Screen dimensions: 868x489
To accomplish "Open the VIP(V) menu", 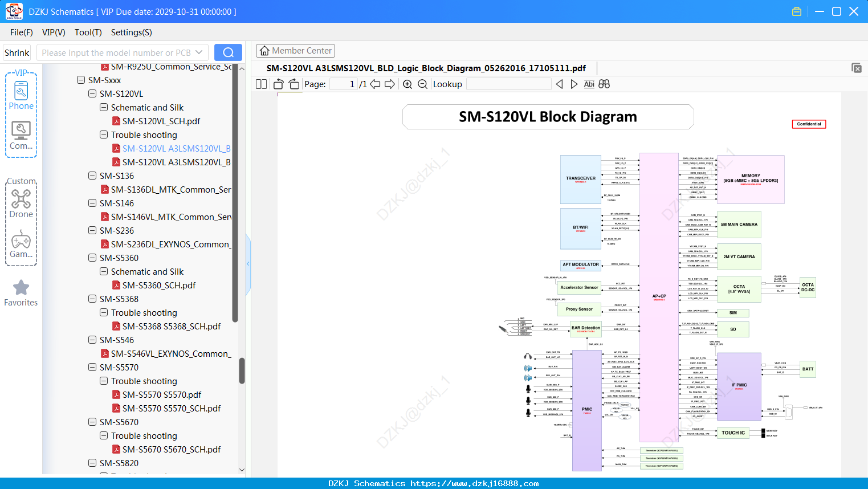I will click(x=54, y=32).
